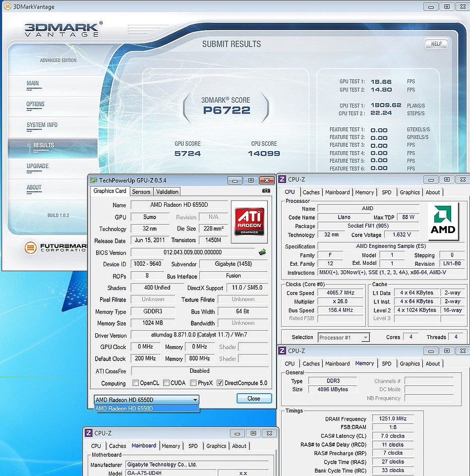Click the Futuremark Corporation logo
Image resolution: width=470 pixels, height=476 pixels.
point(56,248)
